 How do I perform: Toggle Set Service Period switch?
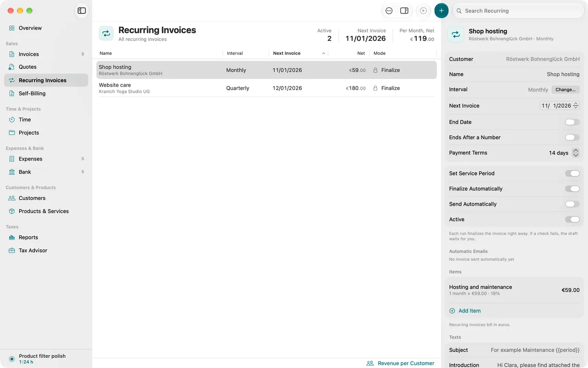click(572, 173)
